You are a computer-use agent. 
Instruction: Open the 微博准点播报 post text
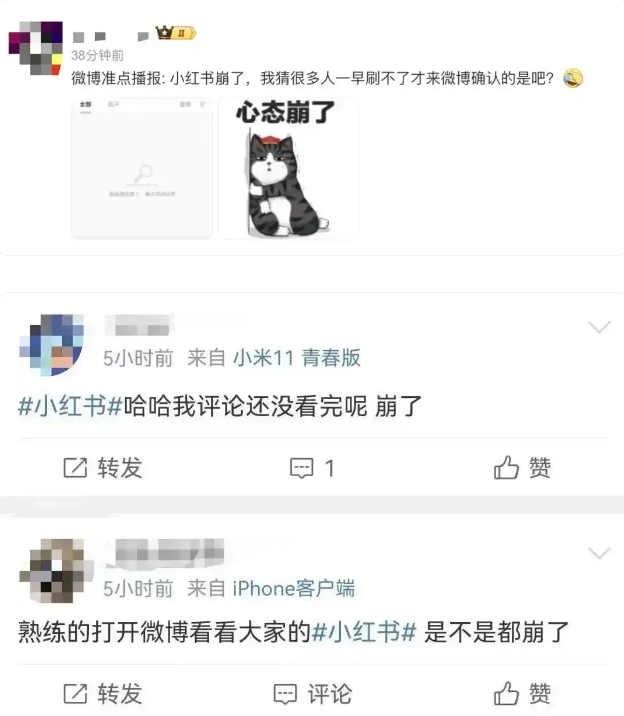312,79
